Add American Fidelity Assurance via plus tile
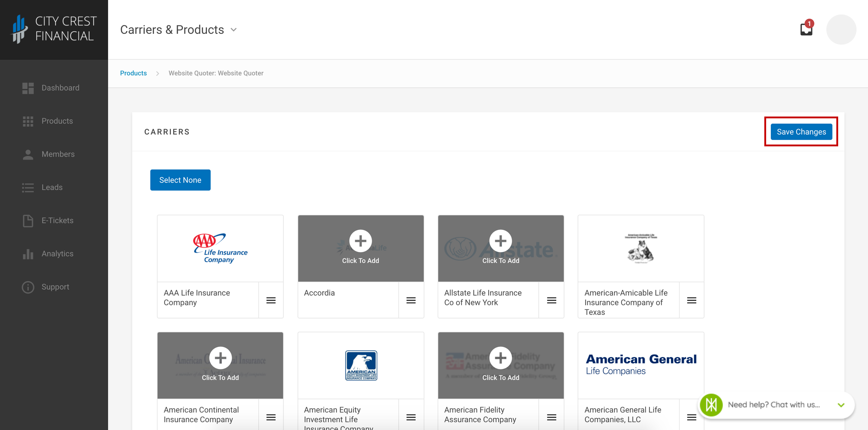This screenshot has height=430, width=868. pos(501,365)
